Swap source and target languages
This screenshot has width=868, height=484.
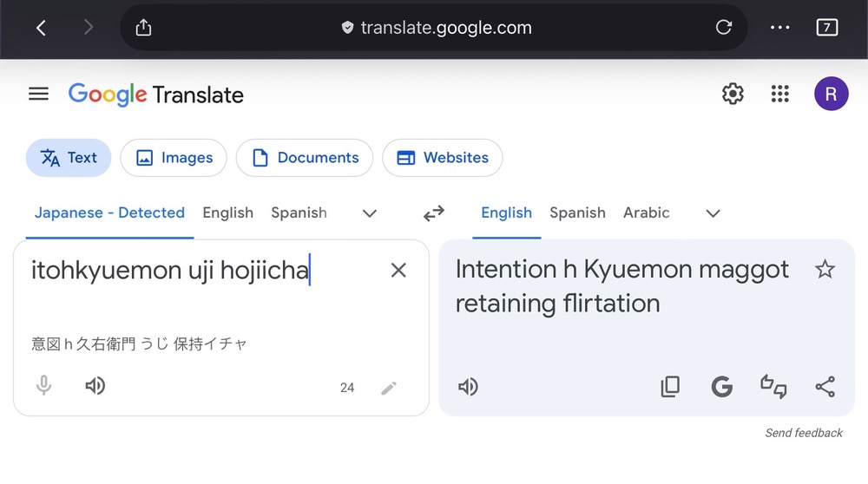[x=433, y=213]
